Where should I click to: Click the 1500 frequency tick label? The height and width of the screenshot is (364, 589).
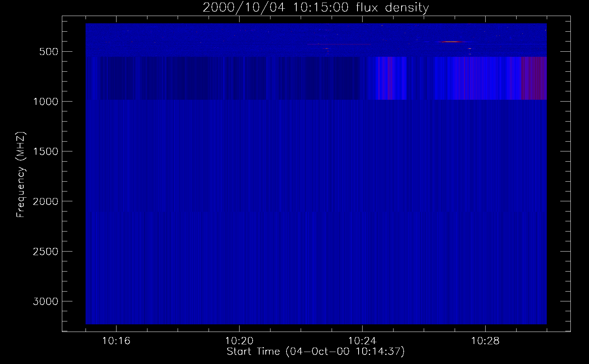point(46,151)
